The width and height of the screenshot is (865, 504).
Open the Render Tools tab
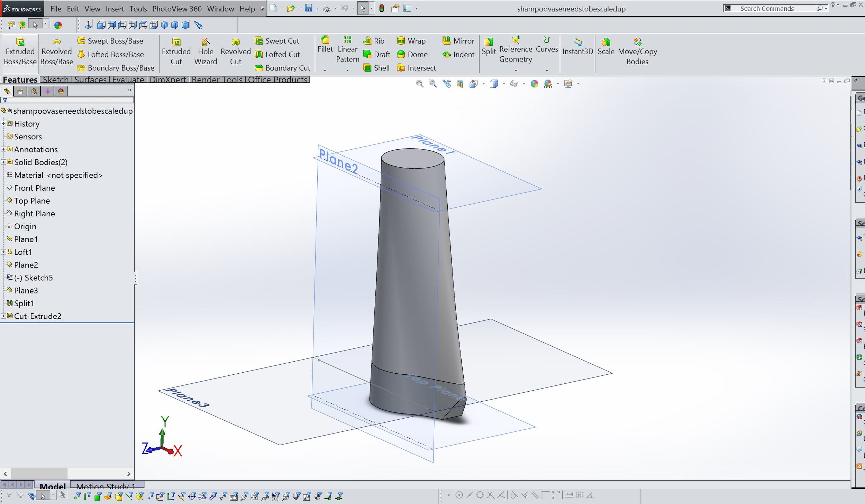tap(217, 80)
